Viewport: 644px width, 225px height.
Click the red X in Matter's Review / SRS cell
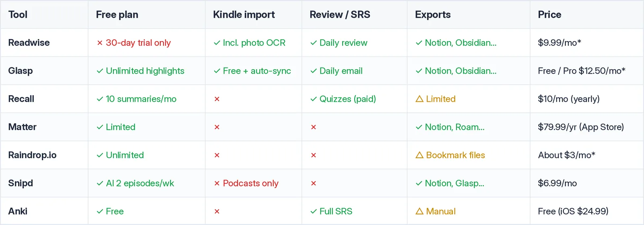click(314, 127)
